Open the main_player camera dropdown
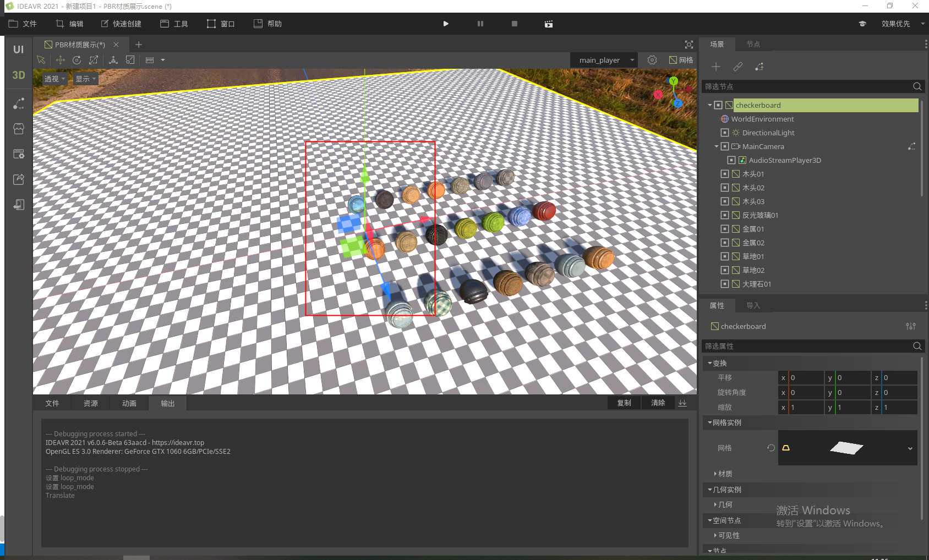 [604, 60]
